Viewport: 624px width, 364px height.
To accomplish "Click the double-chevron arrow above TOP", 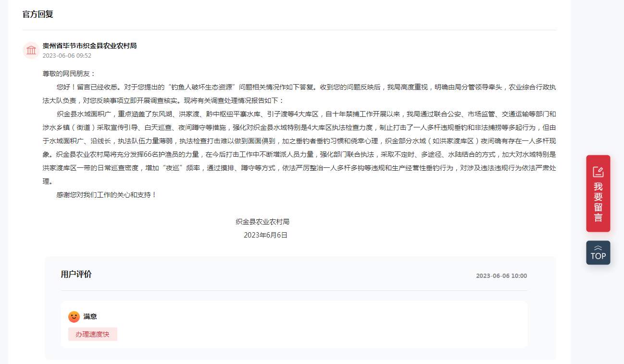I will coord(598,248).
